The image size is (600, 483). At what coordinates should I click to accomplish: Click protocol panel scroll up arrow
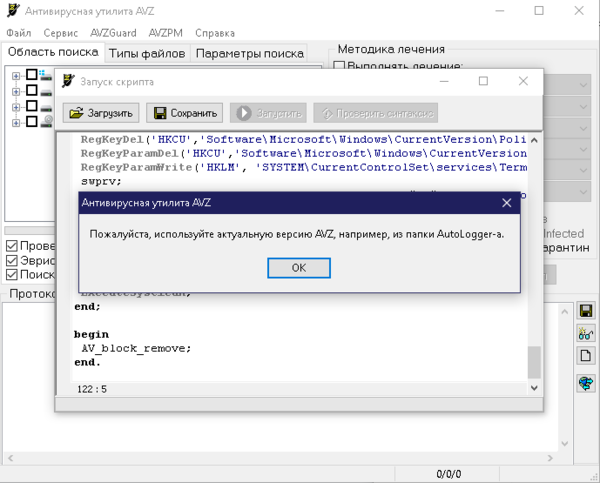pos(564,312)
